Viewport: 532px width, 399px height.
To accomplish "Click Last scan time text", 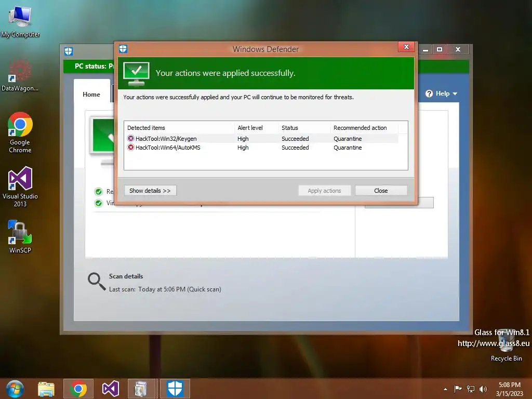I will (165, 289).
